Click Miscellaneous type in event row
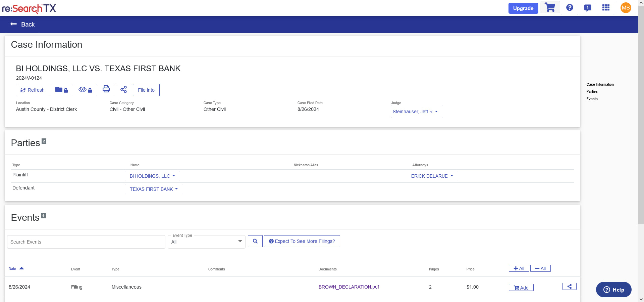Image resolution: width=644 pixels, height=302 pixels. (x=126, y=287)
